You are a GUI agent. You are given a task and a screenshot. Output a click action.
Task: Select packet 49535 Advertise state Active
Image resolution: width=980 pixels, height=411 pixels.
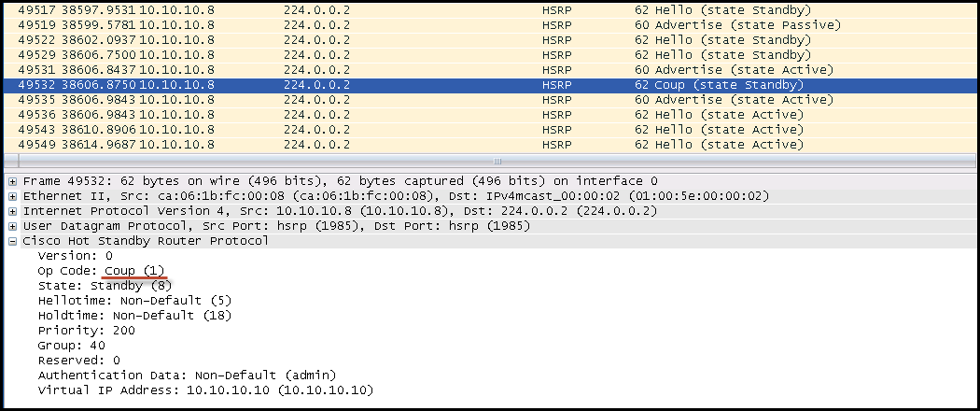[489, 100]
